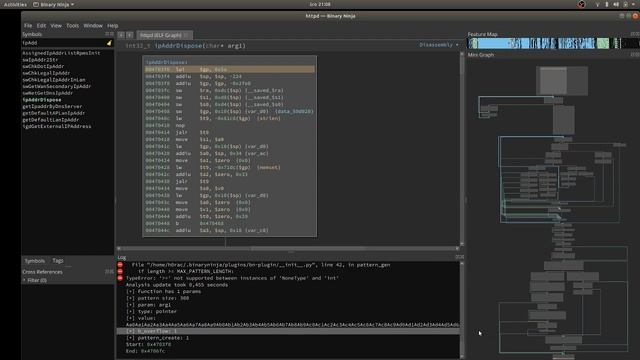
Task: Open the Symbols panel options icon
Action: (x=109, y=34)
